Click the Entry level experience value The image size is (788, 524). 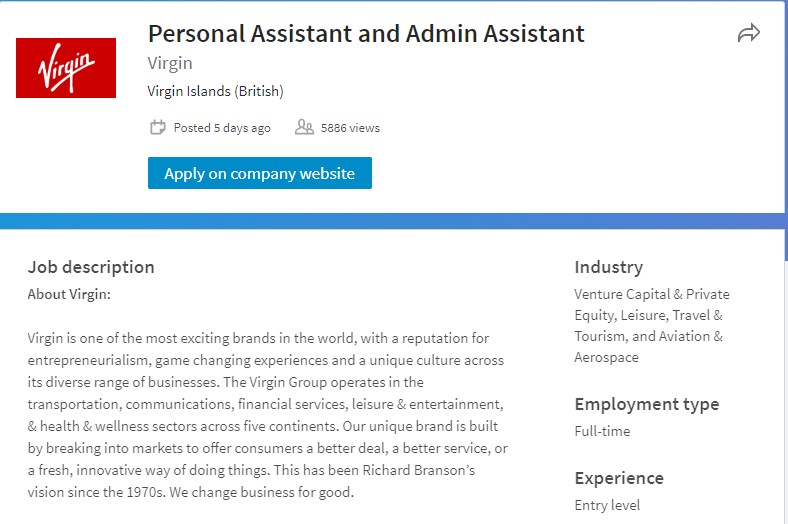tap(607, 505)
